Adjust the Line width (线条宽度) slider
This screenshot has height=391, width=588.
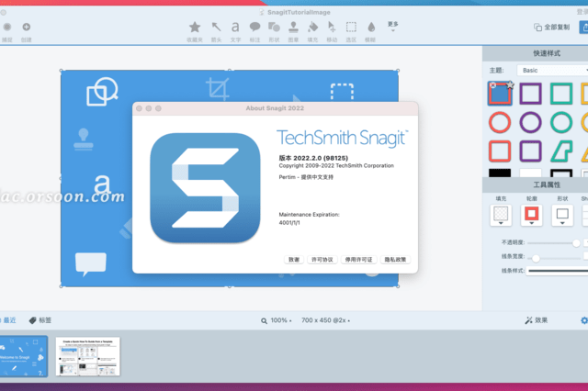pyautogui.click(x=536, y=258)
